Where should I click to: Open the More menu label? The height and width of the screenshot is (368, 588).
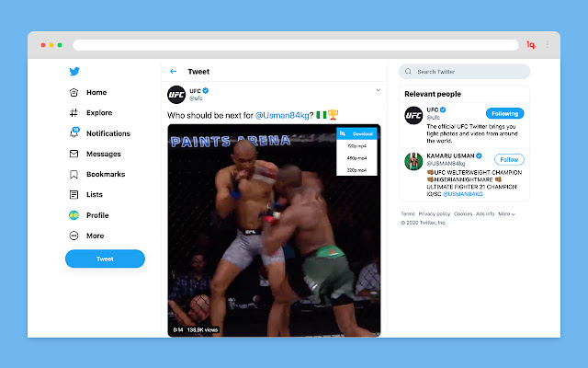click(x=96, y=236)
